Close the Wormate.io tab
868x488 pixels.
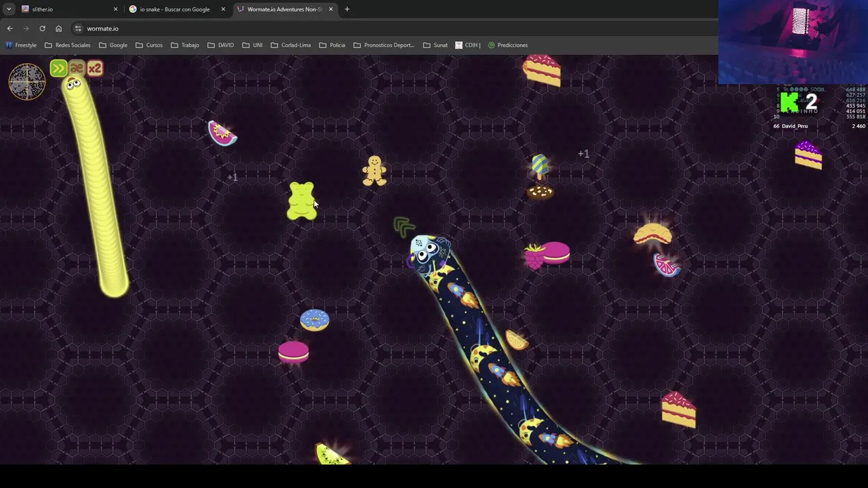[x=330, y=9]
